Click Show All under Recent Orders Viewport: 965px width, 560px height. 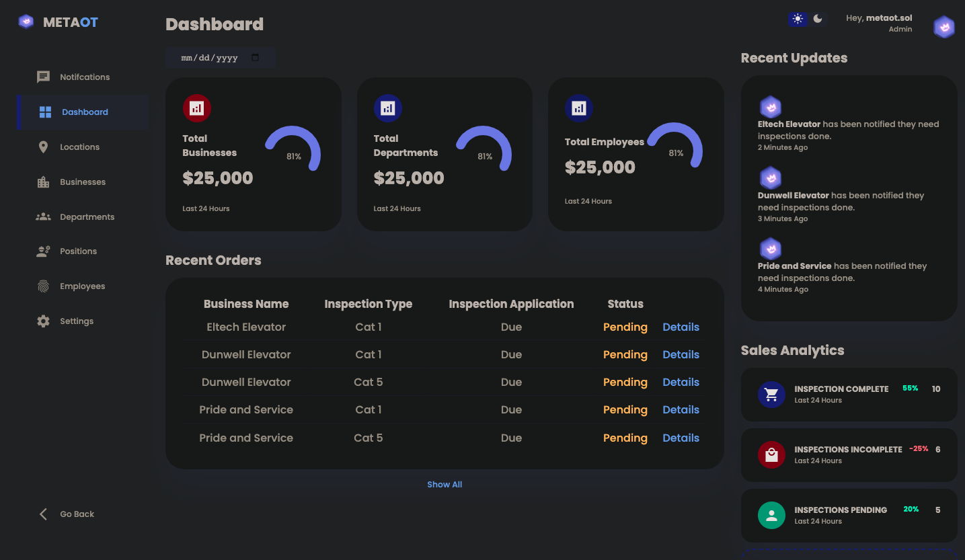point(445,485)
